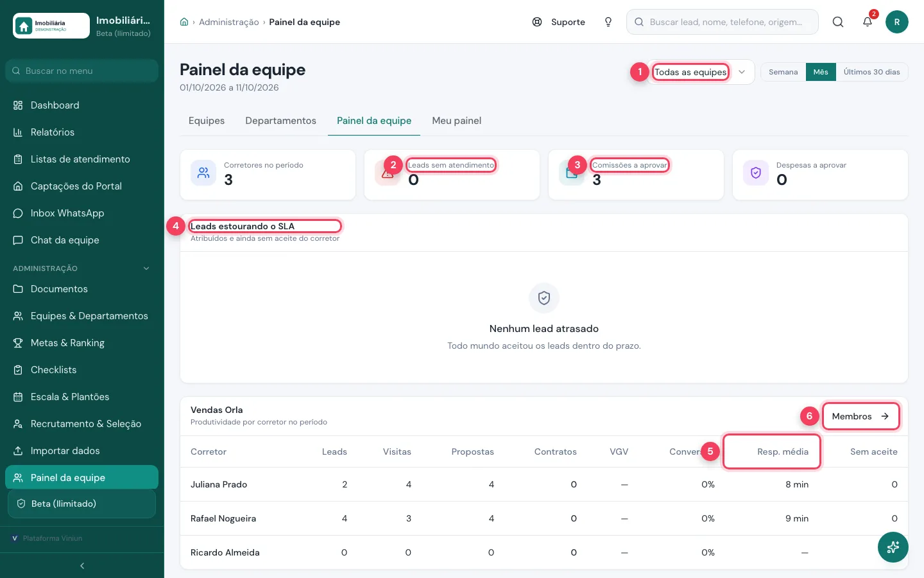Switch to the Meu painel tab
Image resolution: width=924 pixels, height=578 pixels.
pos(457,121)
